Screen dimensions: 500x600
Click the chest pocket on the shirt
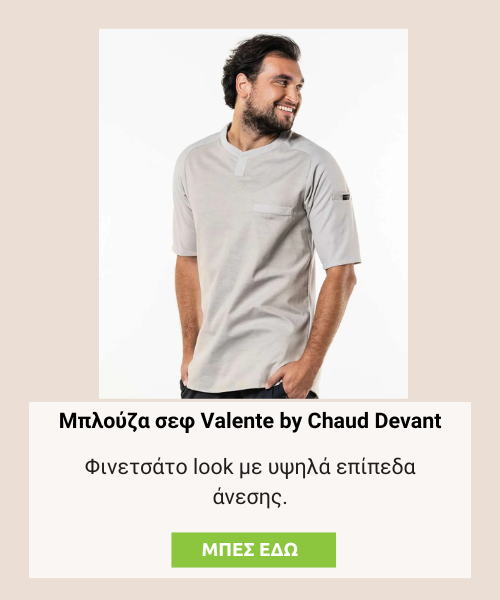tap(273, 211)
